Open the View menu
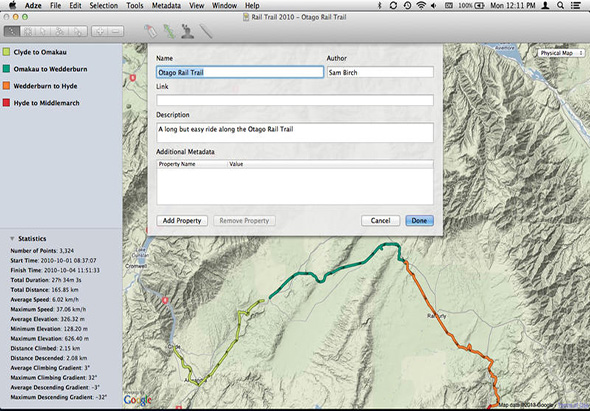Screen dimensions: 590x411 tap(196, 5)
